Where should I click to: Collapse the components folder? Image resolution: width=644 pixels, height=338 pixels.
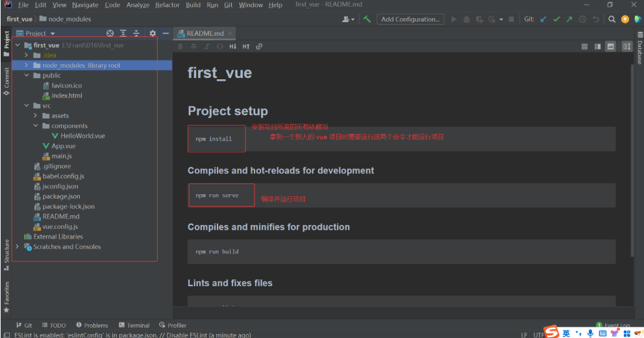point(36,126)
